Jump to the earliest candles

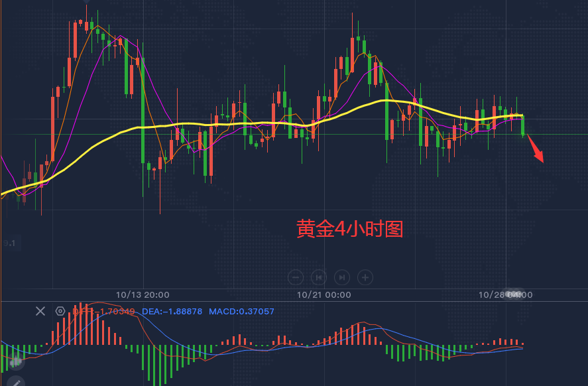pyautogui.click(x=319, y=278)
